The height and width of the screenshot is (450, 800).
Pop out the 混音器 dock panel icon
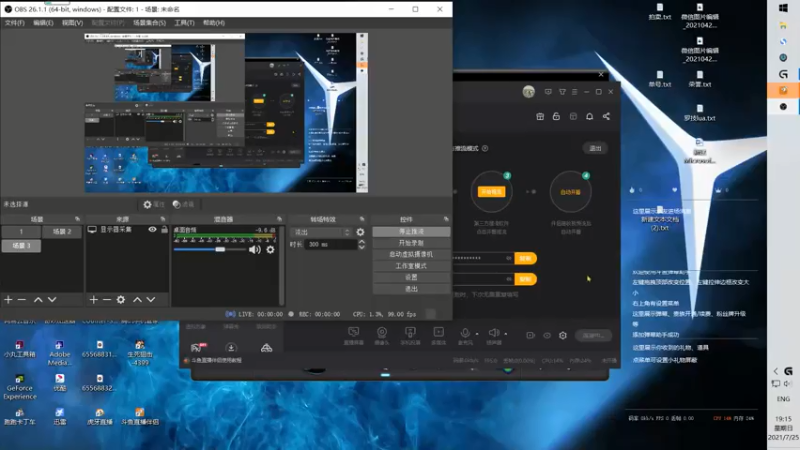click(279, 219)
